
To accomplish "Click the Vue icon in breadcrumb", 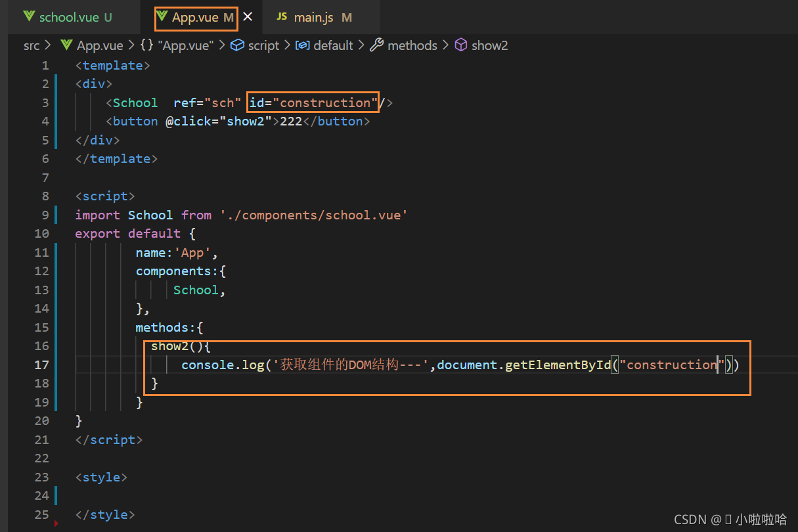I will (66, 45).
